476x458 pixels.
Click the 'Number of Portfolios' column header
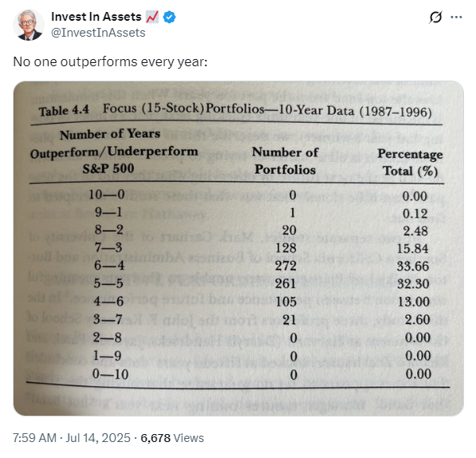tap(285, 160)
